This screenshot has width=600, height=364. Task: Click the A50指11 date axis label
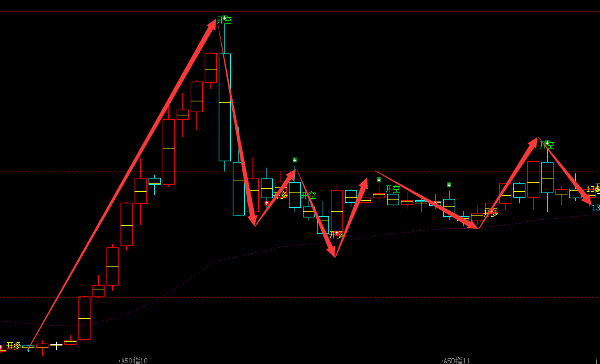point(457,360)
